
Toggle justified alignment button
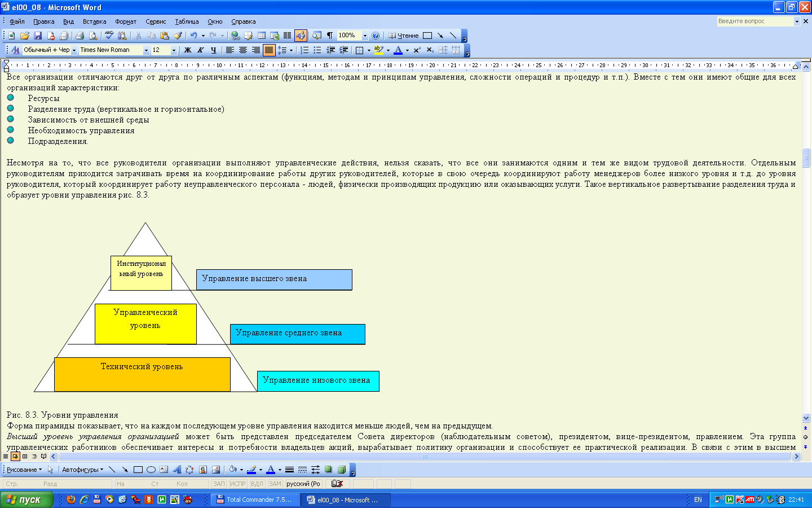click(x=269, y=50)
